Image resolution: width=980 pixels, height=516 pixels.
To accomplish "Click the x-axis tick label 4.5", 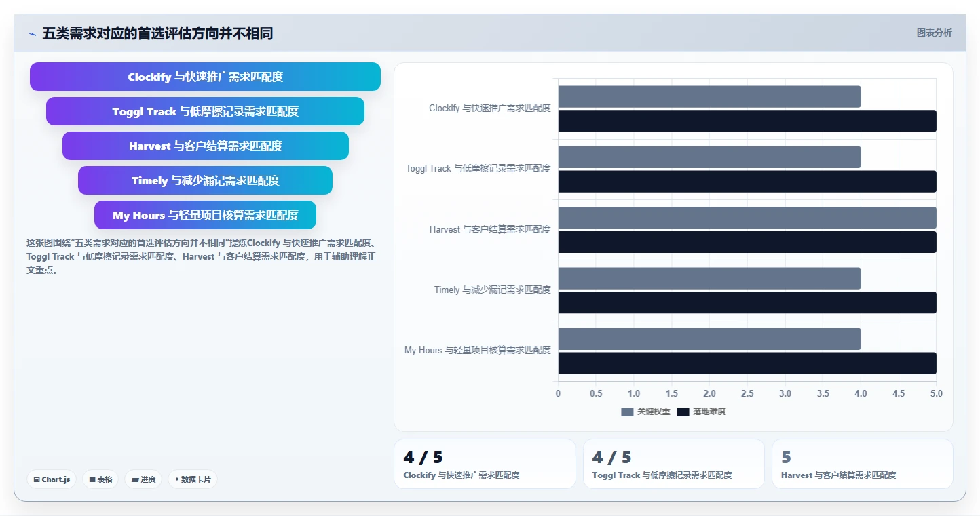I will pyautogui.click(x=899, y=393).
